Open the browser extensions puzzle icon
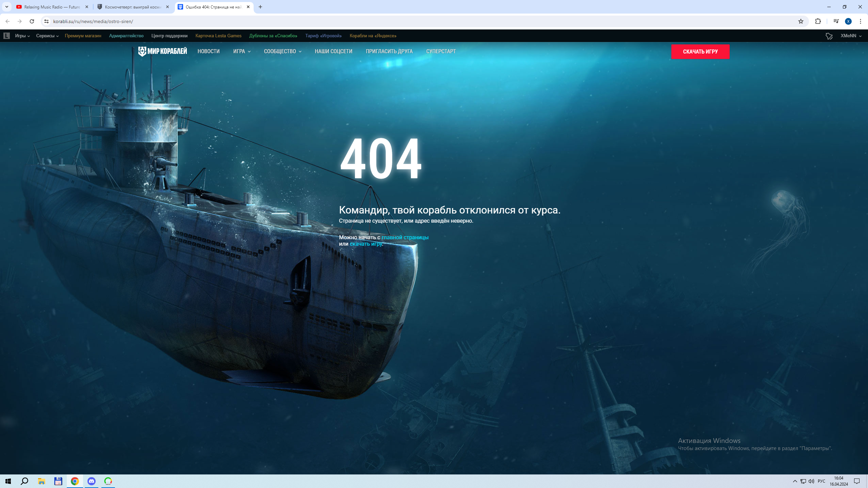The image size is (868, 488). click(818, 21)
